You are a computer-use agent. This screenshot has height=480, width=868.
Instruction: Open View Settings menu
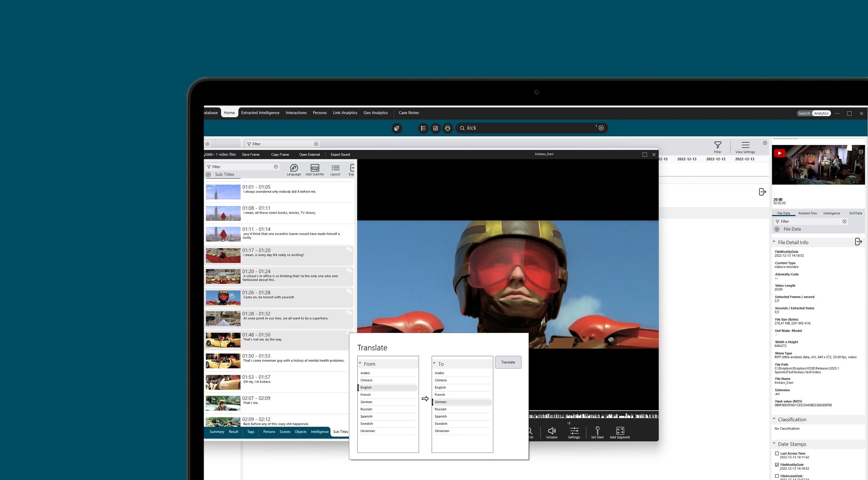coord(745,147)
